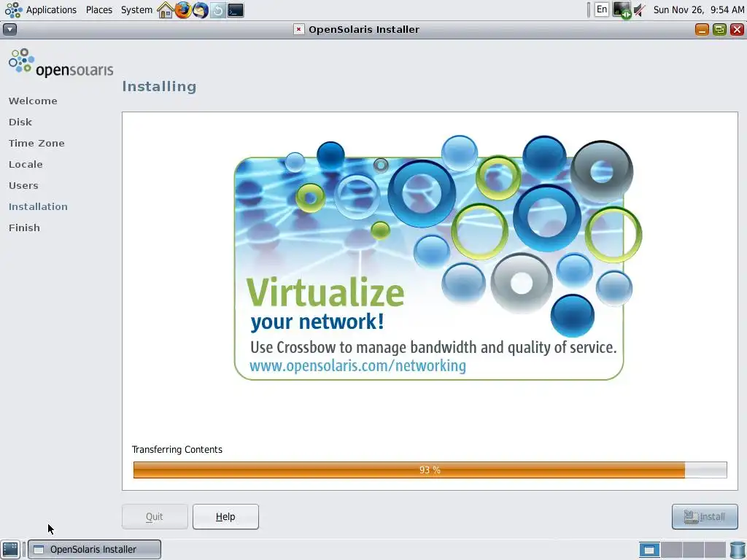The height and width of the screenshot is (560, 747).
Task: Click the installer titlebar app icon
Action: point(298,29)
